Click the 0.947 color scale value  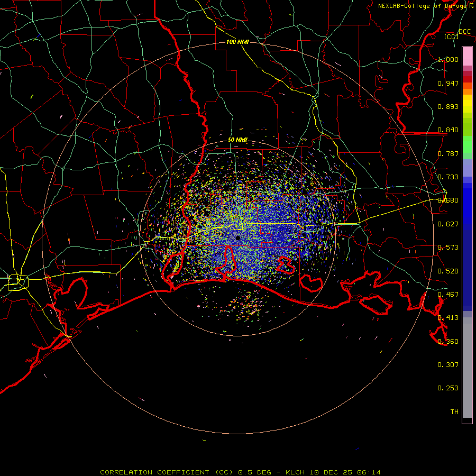click(x=448, y=83)
